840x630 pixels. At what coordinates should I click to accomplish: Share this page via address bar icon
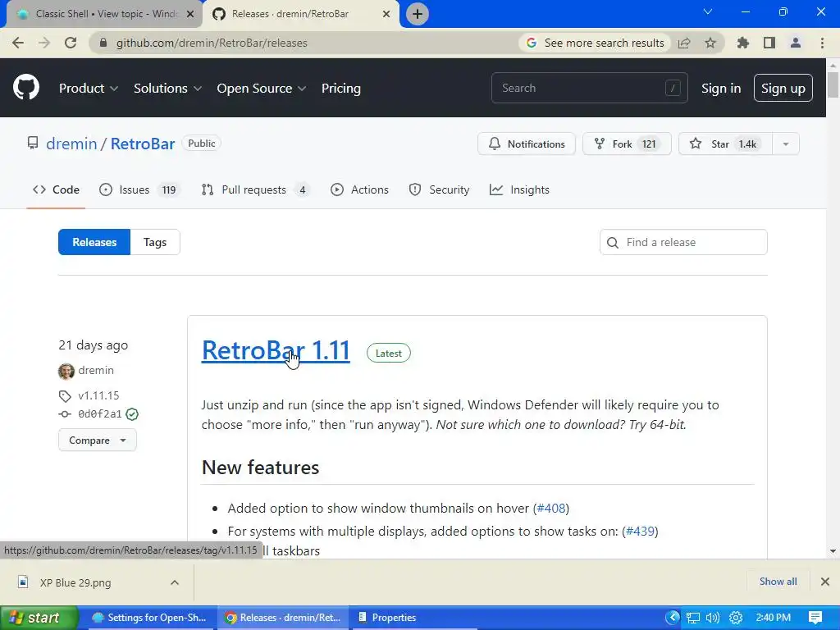[684, 43]
